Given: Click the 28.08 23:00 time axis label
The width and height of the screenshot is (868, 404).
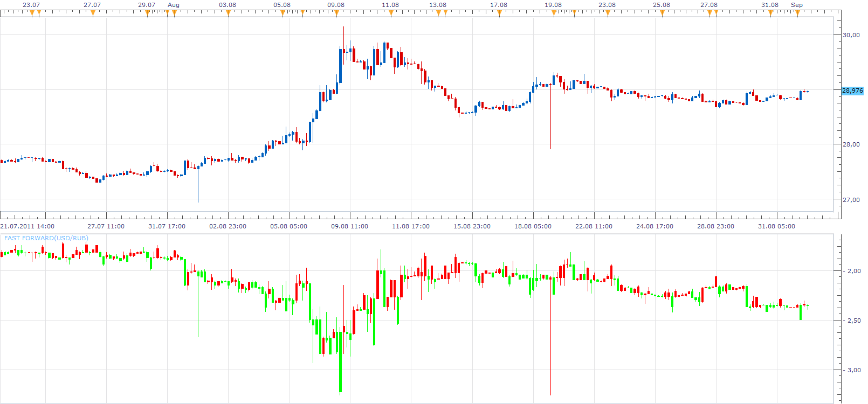Looking at the screenshot, I should click(715, 226).
